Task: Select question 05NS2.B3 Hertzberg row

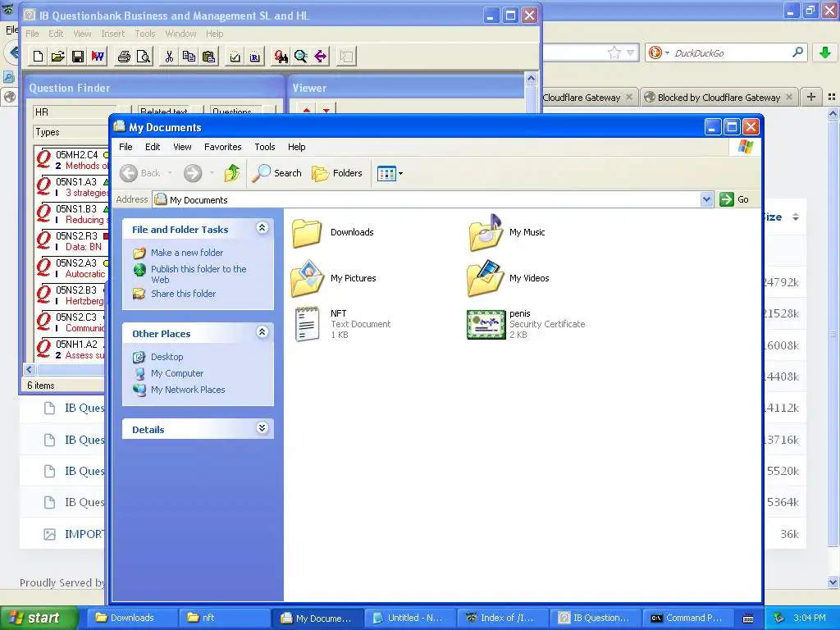Action: (x=72, y=295)
